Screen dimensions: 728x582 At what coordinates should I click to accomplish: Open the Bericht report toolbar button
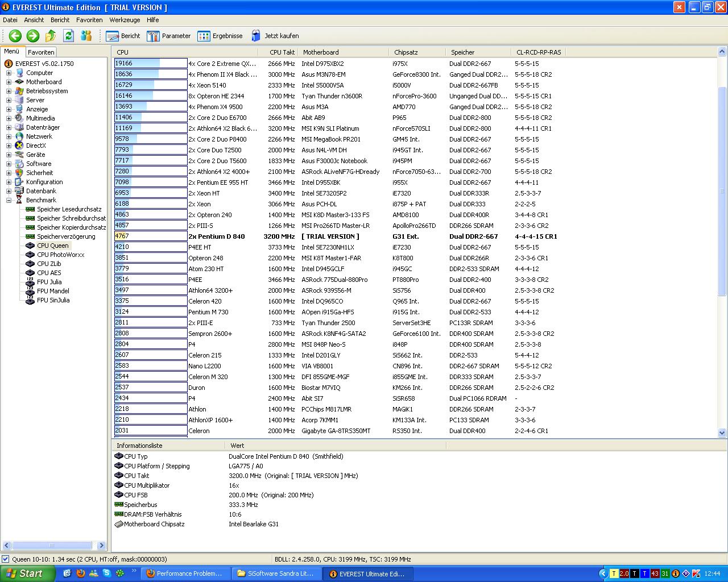(x=123, y=36)
